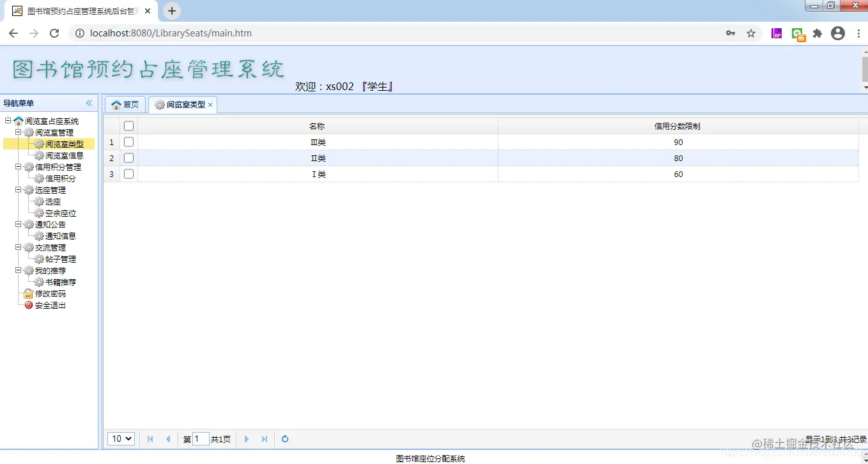The width and height of the screenshot is (868, 464).
Task: Collapse the 交流管理 tree node
Action: pyautogui.click(x=19, y=247)
